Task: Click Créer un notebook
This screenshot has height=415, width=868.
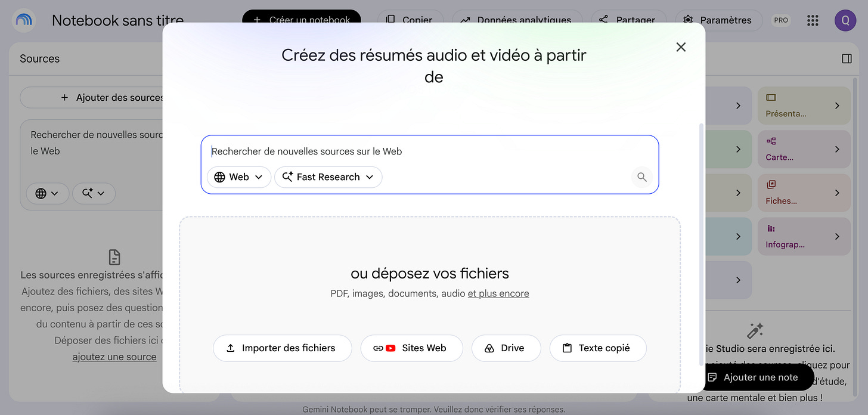Action: (x=302, y=20)
